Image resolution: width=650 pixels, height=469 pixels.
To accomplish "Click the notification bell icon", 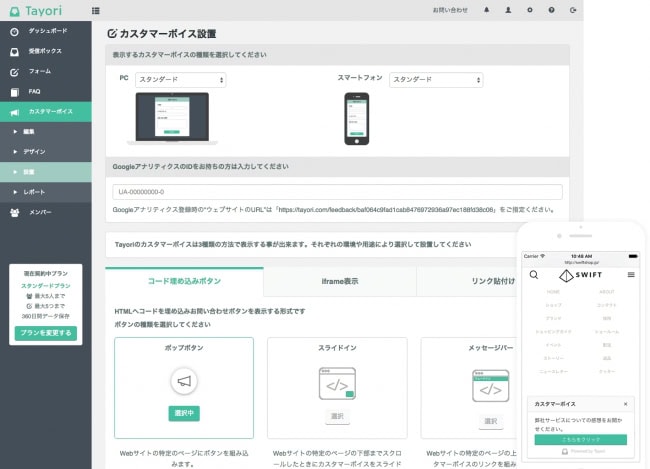I will click(x=487, y=10).
